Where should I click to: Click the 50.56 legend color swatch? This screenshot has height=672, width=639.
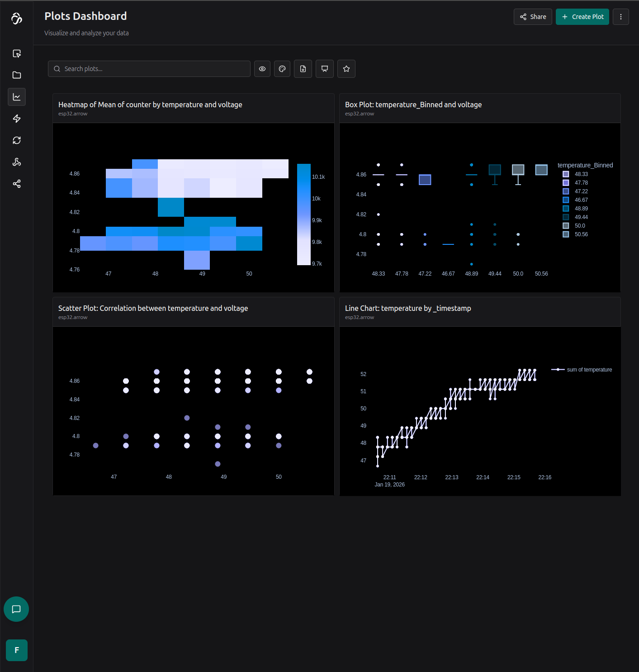tap(566, 234)
